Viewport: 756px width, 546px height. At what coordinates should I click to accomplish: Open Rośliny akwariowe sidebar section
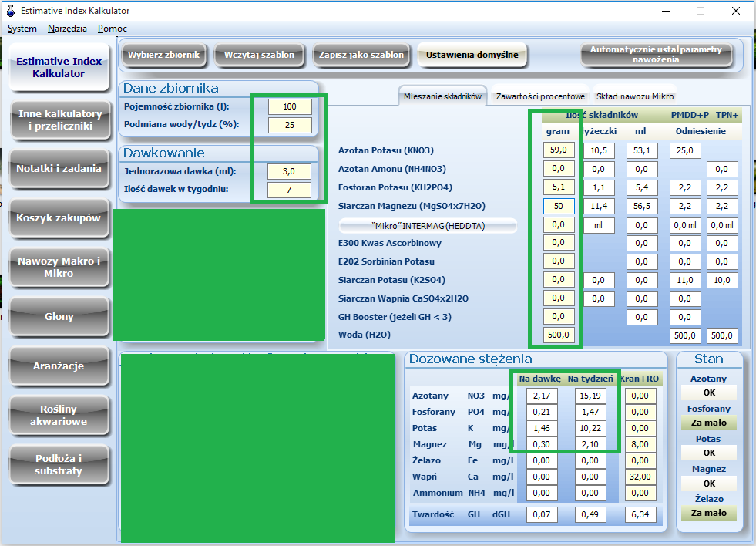pyautogui.click(x=59, y=416)
